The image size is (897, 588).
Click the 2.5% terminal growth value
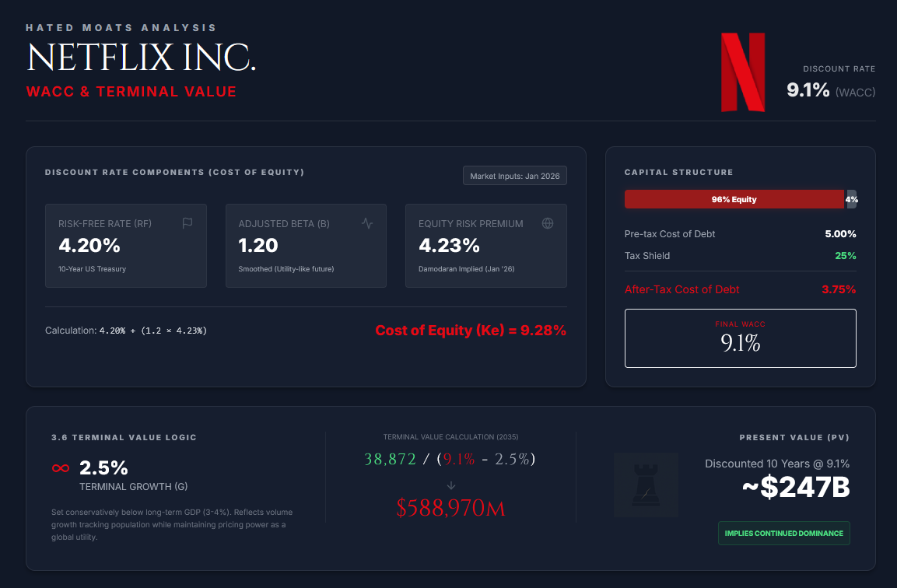[x=103, y=468]
